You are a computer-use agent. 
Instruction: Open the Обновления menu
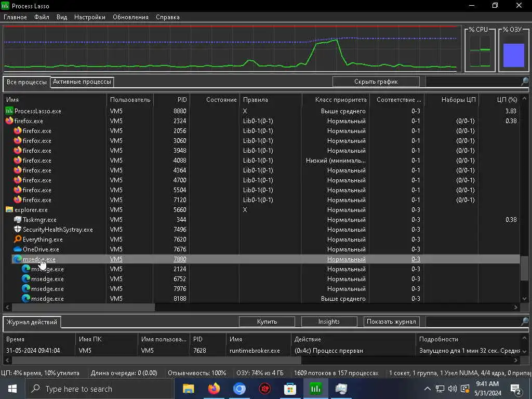pyautogui.click(x=130, y=17)
